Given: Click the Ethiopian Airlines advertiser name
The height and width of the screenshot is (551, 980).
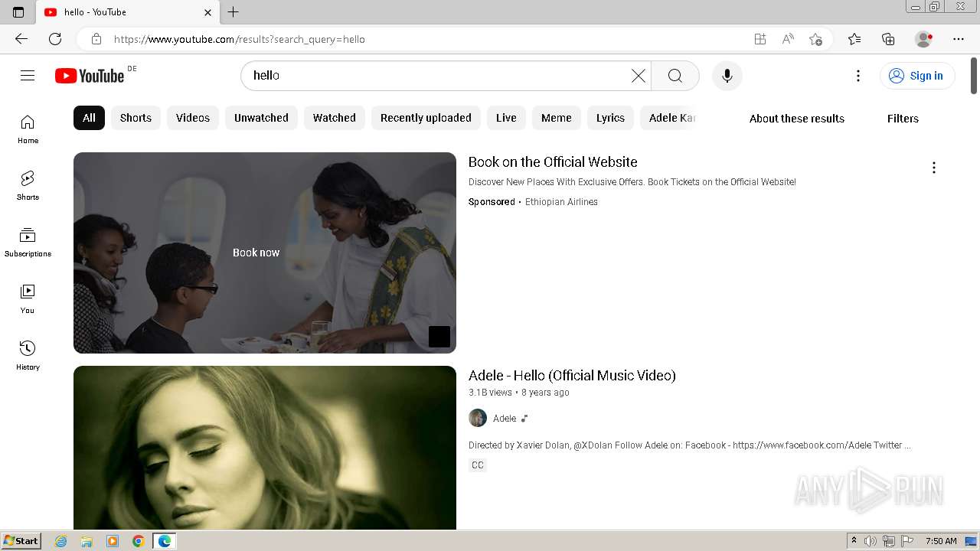Looking at the screenshot, I should tap(561, 202).
